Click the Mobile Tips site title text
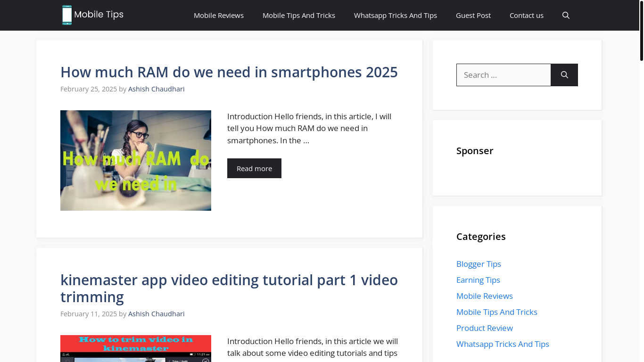The width and height of the screenshot is (644, 362). [99, 15]
